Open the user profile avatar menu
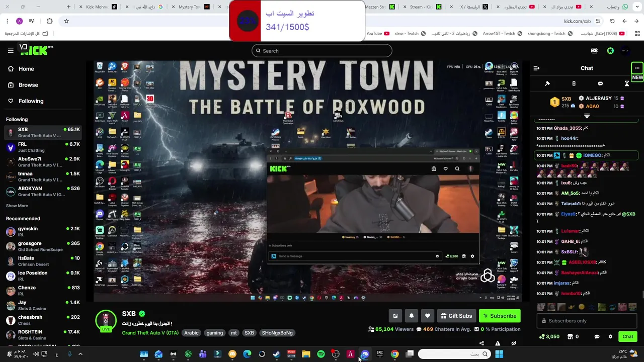 click(625, 51)
